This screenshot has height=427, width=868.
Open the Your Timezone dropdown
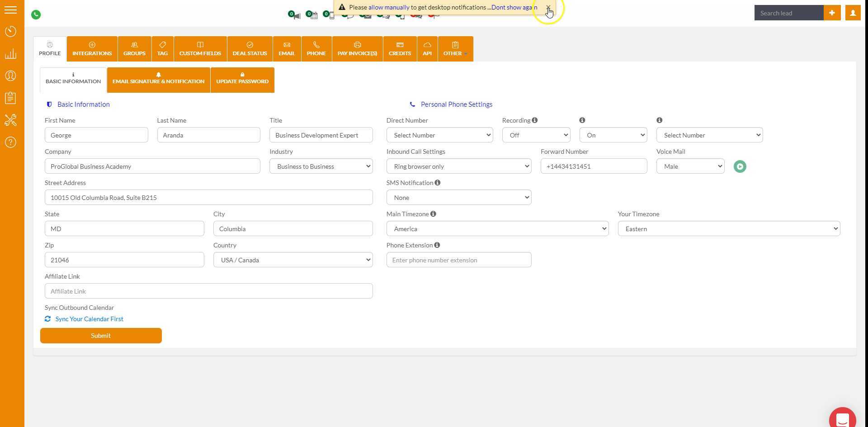pos(728,229)
